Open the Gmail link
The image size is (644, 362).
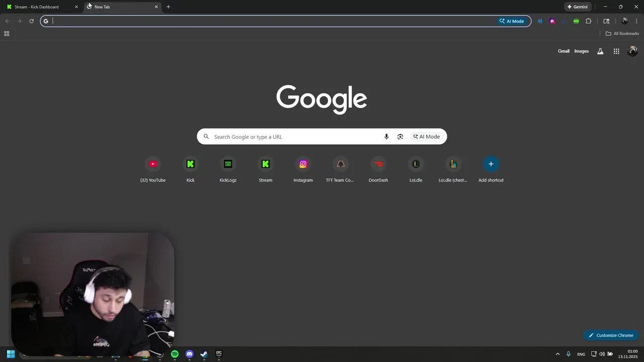click(x=563, y=51)
